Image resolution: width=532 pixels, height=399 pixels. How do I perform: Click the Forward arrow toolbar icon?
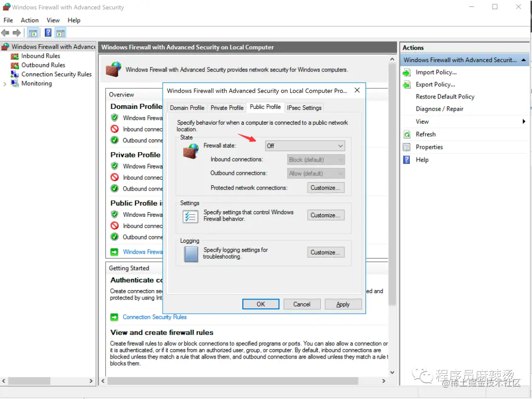17,33
